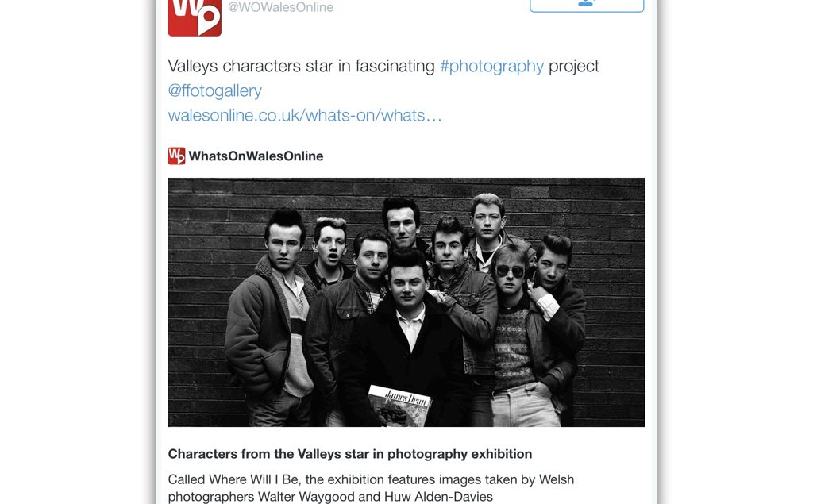The image size is (813, 504).
Task: Open the #photography hashtag
Action: point(491,66)
